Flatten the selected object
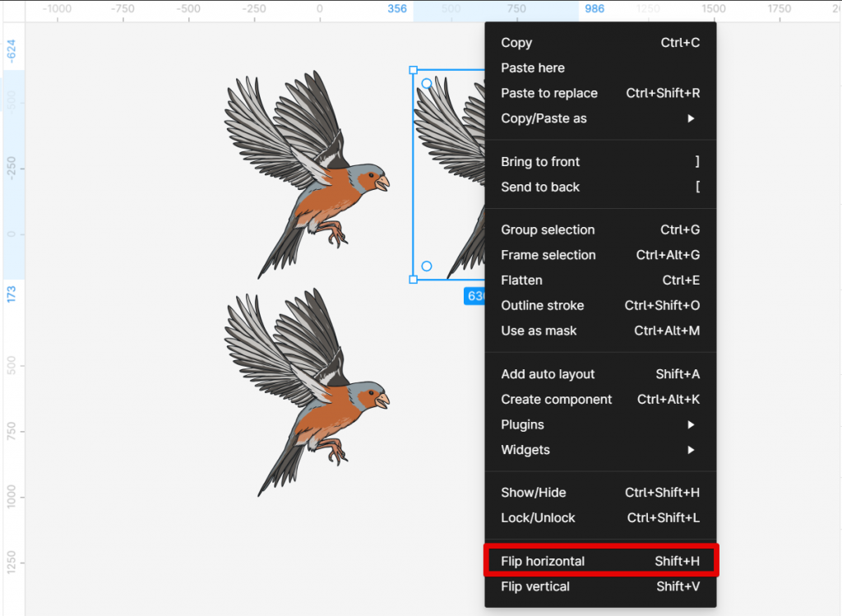 521,280
